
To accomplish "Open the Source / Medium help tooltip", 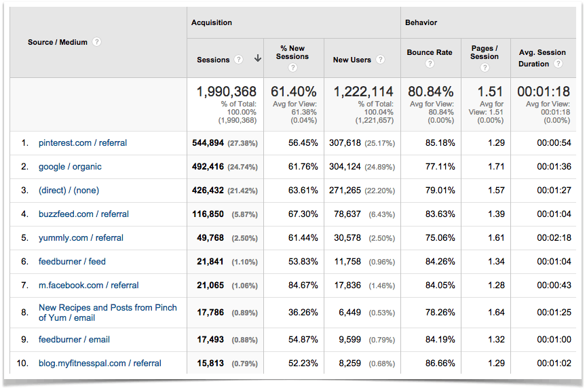I will 98,41.
